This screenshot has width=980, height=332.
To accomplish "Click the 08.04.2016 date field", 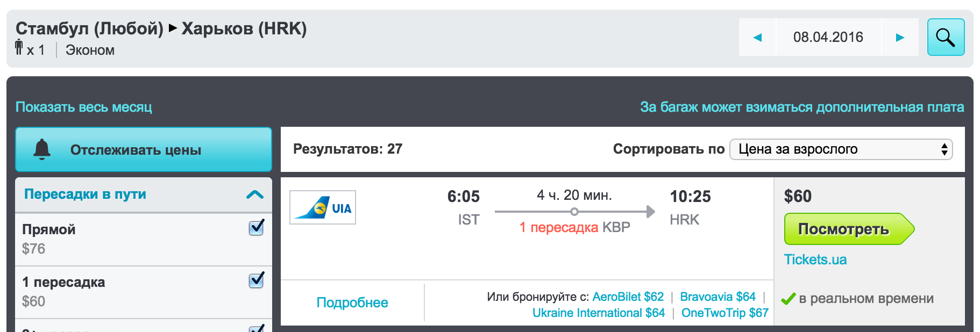I will [x=828, y=37].
